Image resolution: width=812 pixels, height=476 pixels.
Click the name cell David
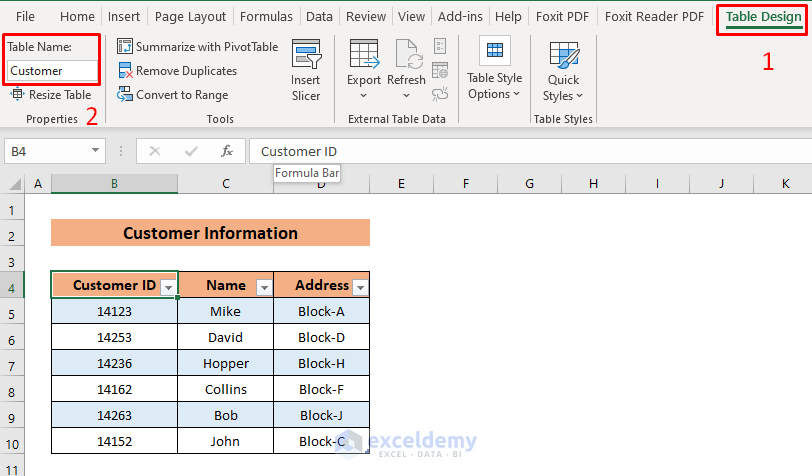click(x=226, y=337)
